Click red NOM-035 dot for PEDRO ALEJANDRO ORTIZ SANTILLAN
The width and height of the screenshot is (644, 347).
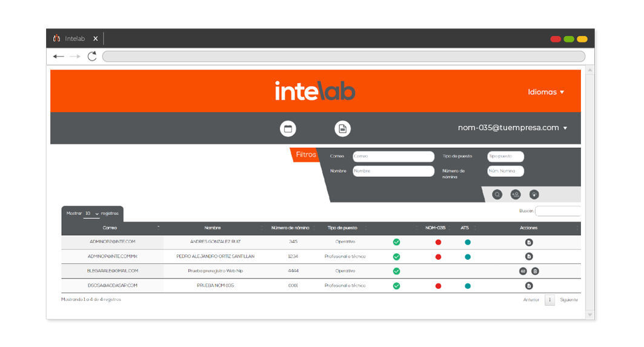pyautogui.click(x=438, y=257)
